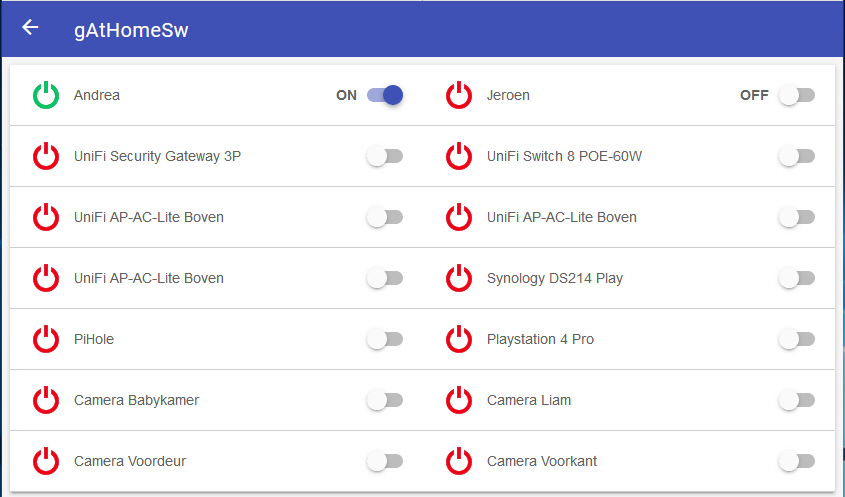This screenshot has width=845, height=497.
Task: Toggle the Playstation 4 Pro switch
Action: click(x=797, y=340)
